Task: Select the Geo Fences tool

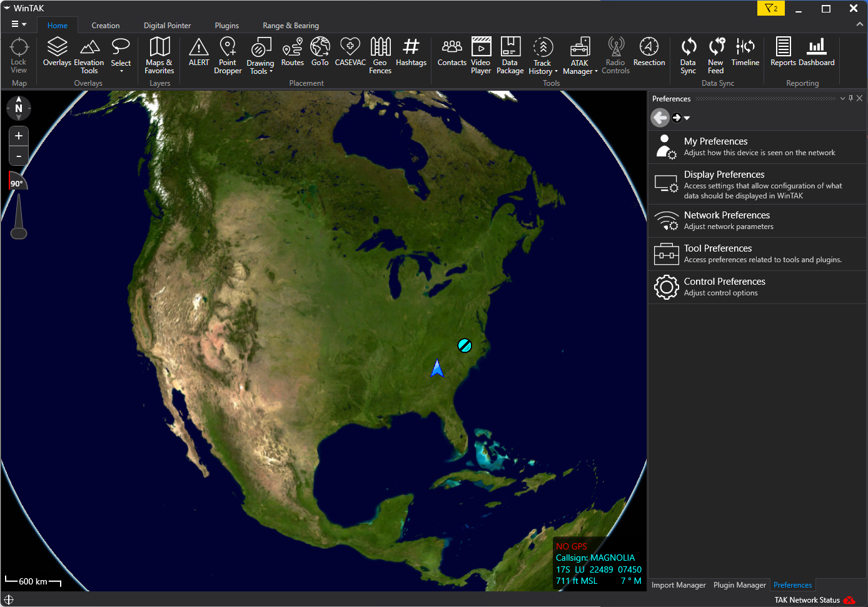Action: pyautogui.click(x=380, y=55)
